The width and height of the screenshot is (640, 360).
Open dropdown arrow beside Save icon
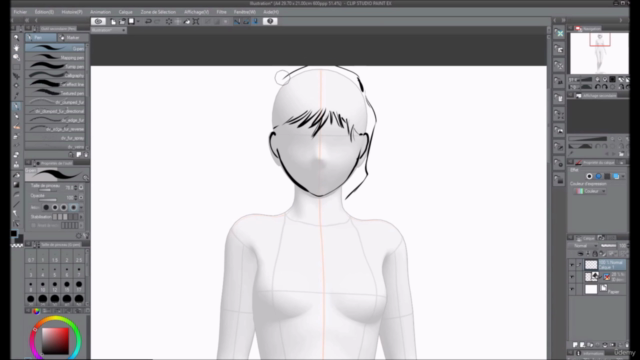[x=138, y=21]
